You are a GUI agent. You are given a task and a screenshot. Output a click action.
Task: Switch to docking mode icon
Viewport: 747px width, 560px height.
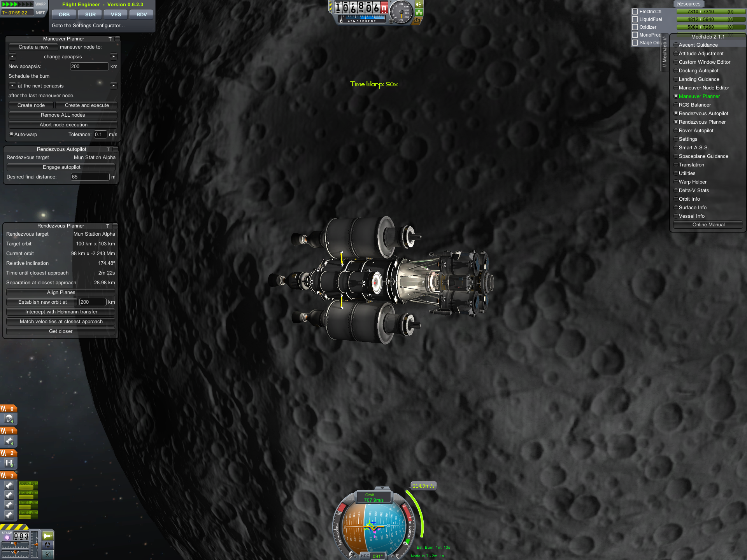[47, 545]
